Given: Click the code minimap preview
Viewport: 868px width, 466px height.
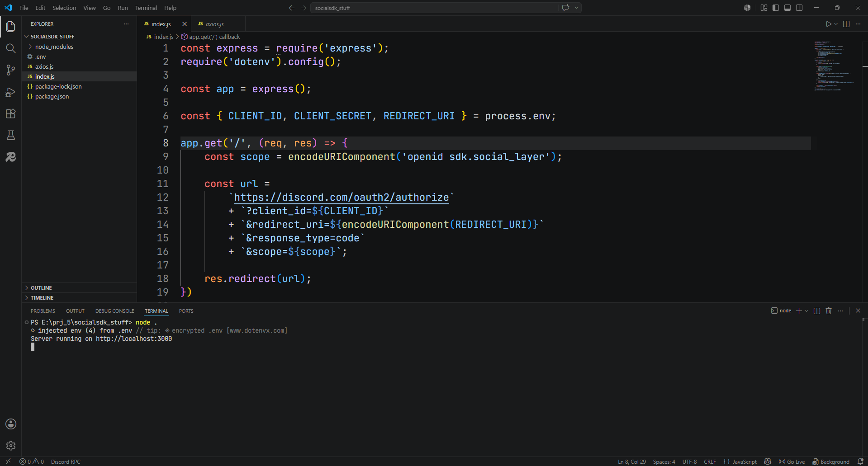Looking at the screenshot, I should pos(835,66).
